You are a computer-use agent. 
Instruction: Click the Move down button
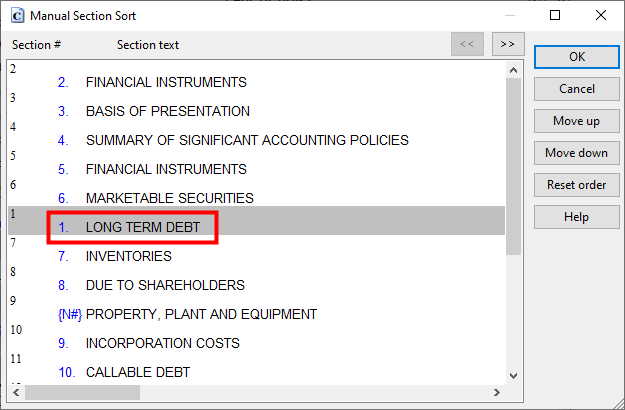coord(577,153)
